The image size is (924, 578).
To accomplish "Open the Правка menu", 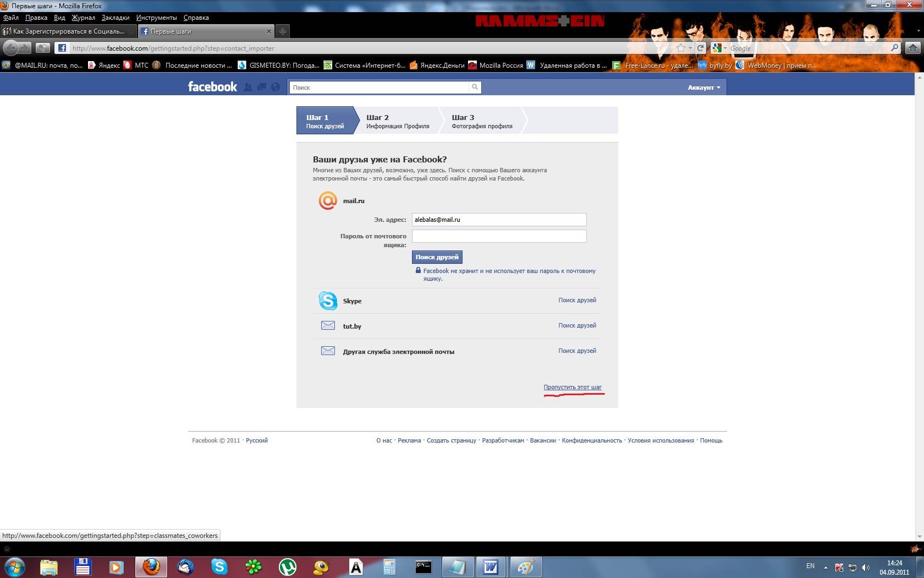I will pos(36,18).
